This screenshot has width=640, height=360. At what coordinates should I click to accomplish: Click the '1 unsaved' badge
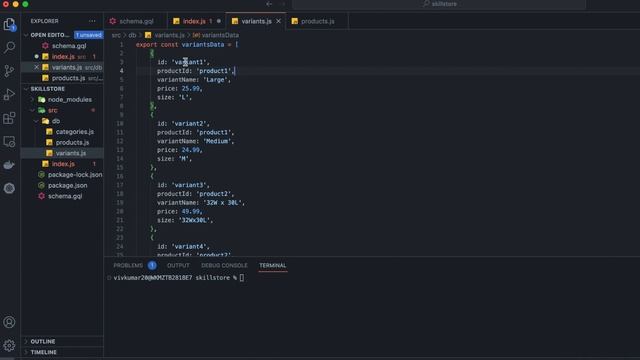click(89, 35)
